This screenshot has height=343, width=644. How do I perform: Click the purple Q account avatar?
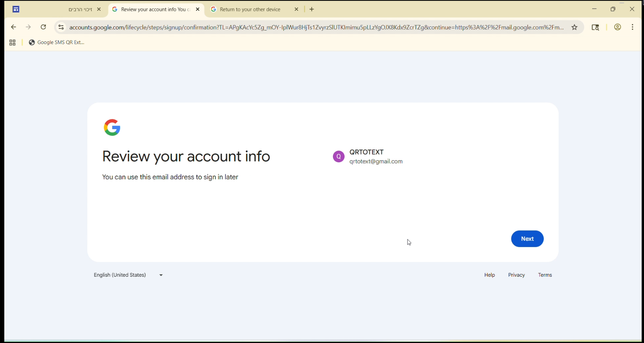(338, 157)
